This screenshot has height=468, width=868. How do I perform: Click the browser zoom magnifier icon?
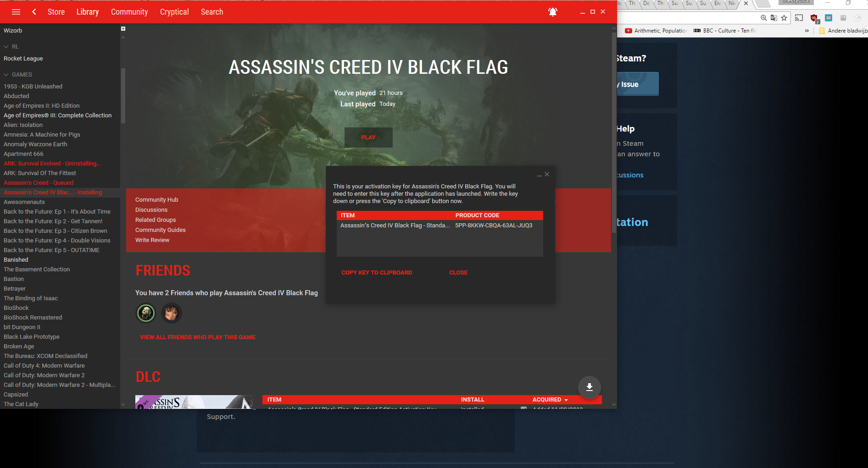point(763,18)
